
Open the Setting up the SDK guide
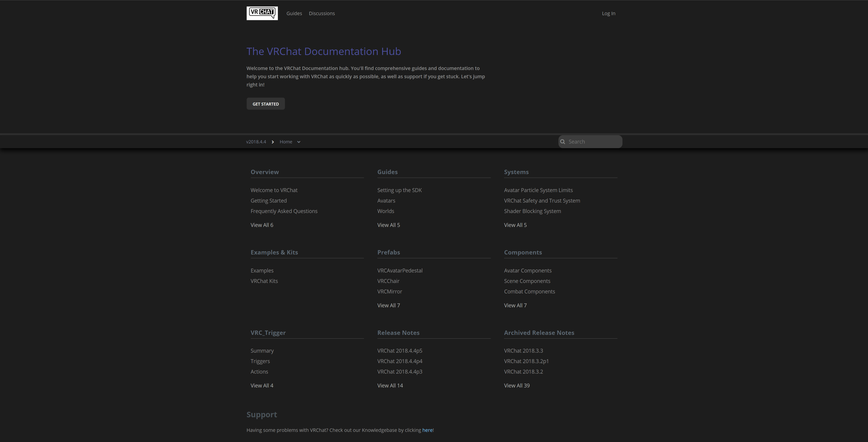pyautogui.click(x=399, y=190)
